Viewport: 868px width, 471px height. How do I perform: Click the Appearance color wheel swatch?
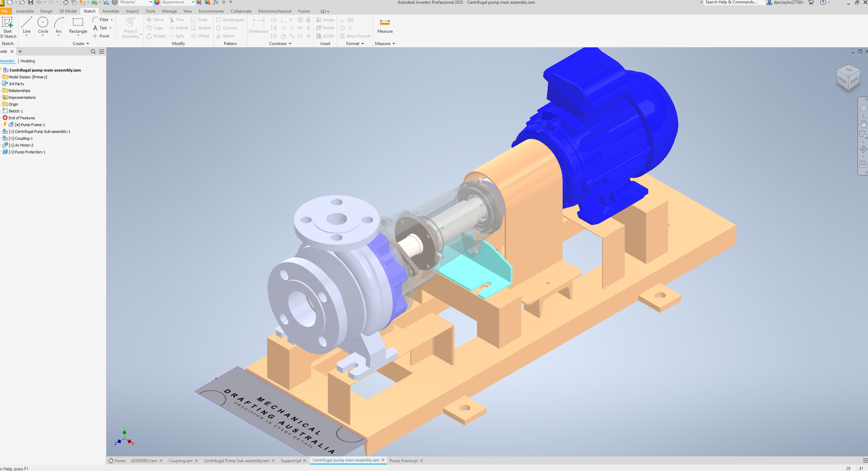pos(157,2)
